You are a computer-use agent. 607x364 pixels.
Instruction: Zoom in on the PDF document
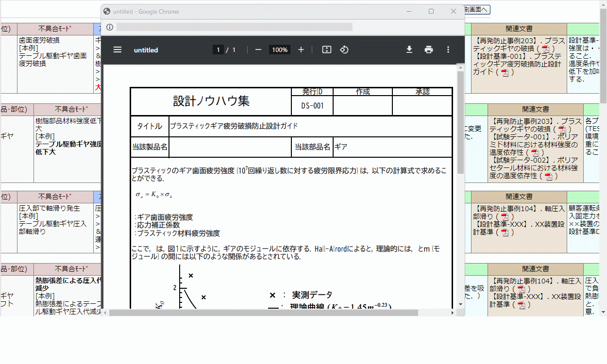click(x=301, y=50)
